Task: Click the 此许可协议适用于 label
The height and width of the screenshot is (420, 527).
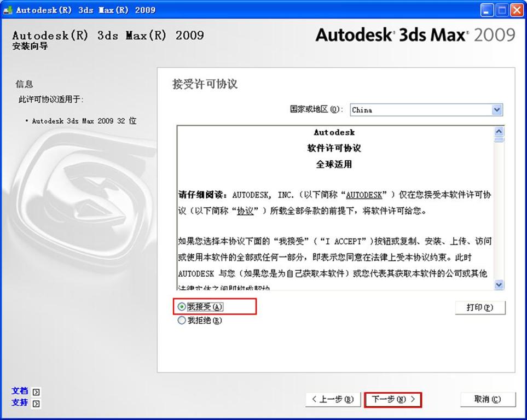Action: (x=51, y=100)
